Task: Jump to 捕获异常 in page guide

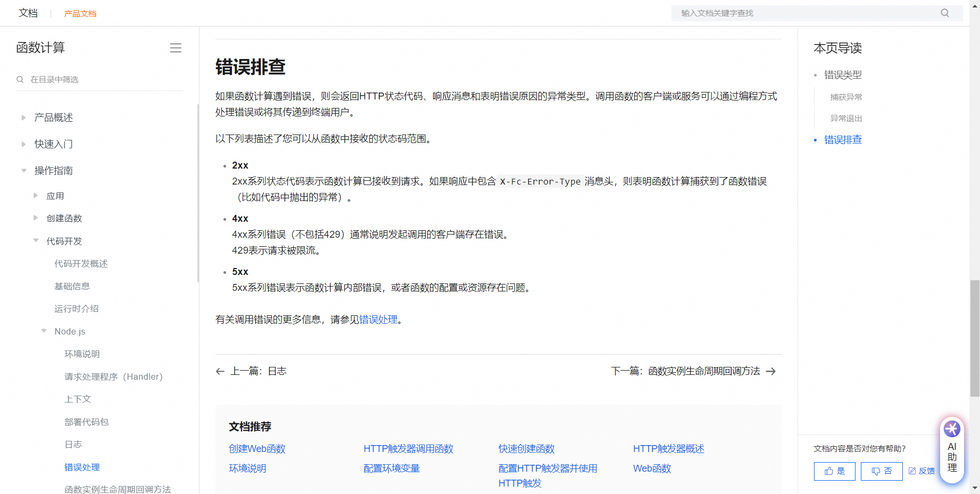Action: tap(846, 97)
